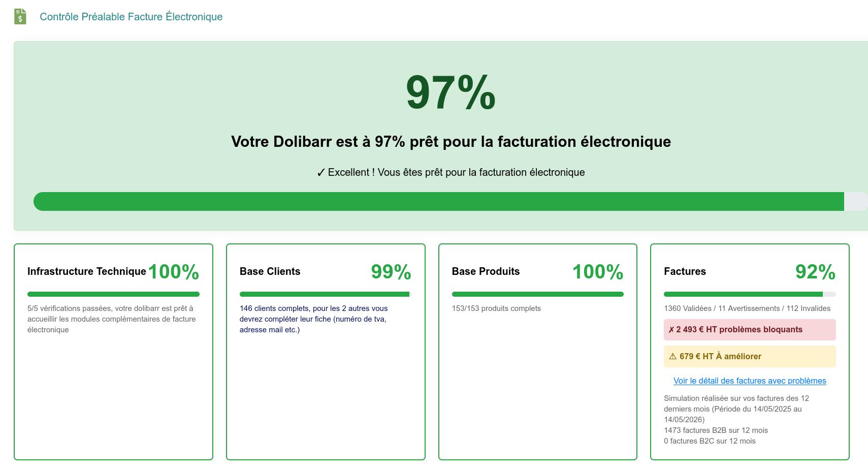
Task: Click the Base Clients progress bar
Action: (x=325, y=294)
